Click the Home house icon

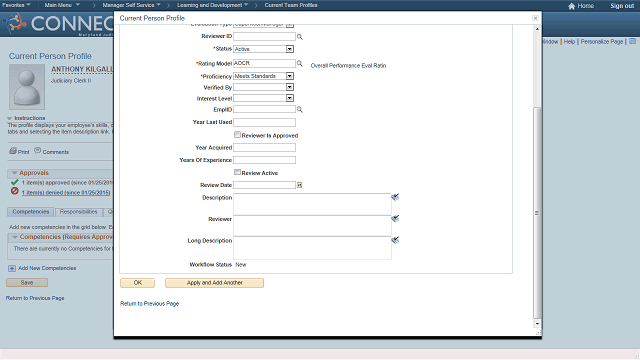pyautogui.click(x=571, y=6)
